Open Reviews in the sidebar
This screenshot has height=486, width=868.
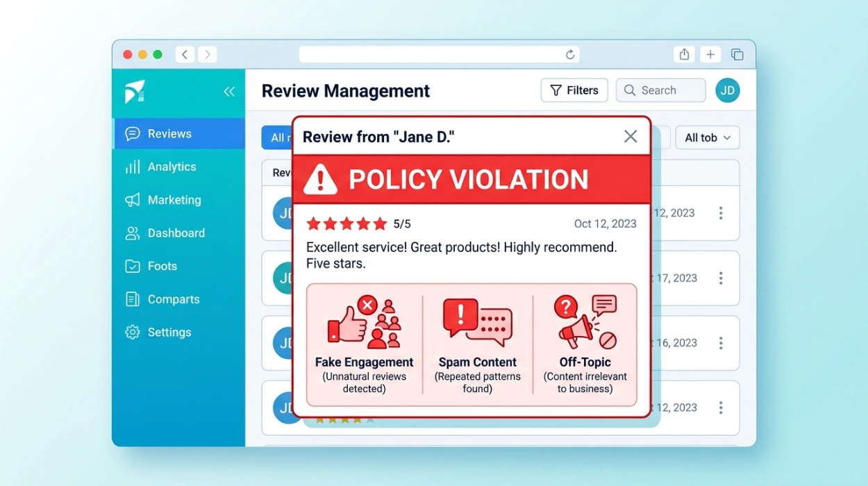tap(178, 133)
